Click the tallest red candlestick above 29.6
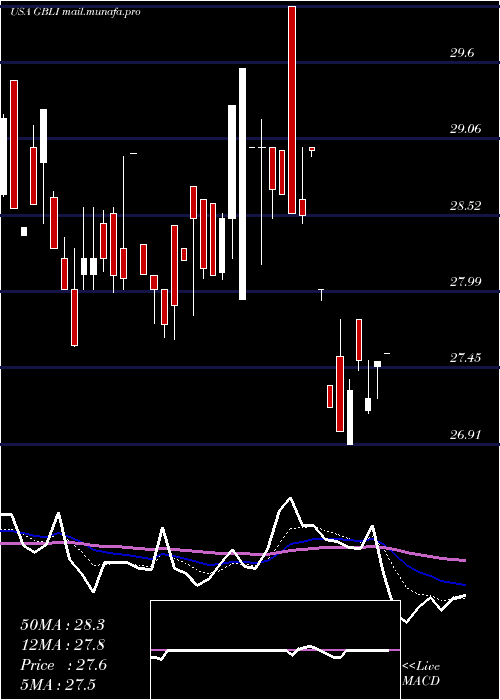 point(292,110)
